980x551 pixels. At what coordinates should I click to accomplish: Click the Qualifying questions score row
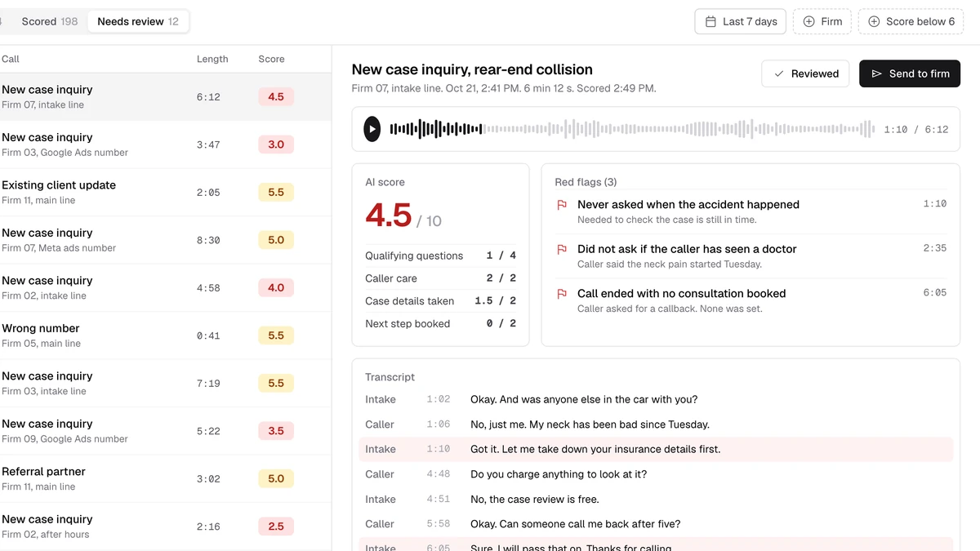click(x=440, y=256)
